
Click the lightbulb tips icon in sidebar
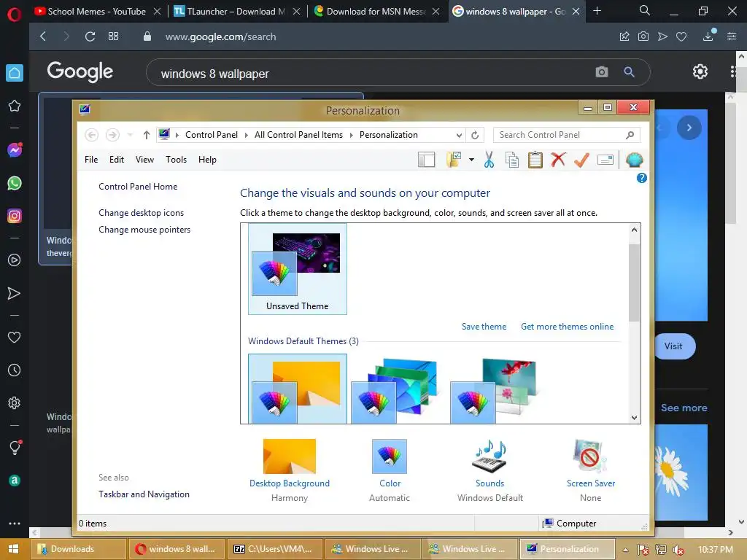pyautogui.click(x=15, y=447)
